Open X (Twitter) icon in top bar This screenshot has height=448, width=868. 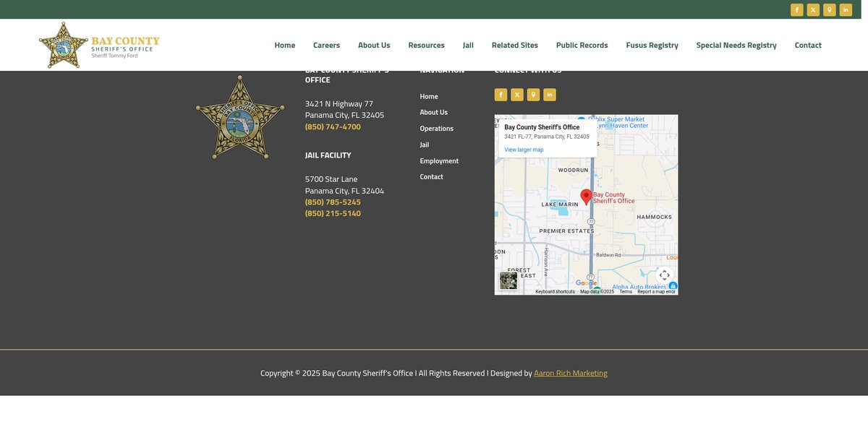(x=813, y=10)
